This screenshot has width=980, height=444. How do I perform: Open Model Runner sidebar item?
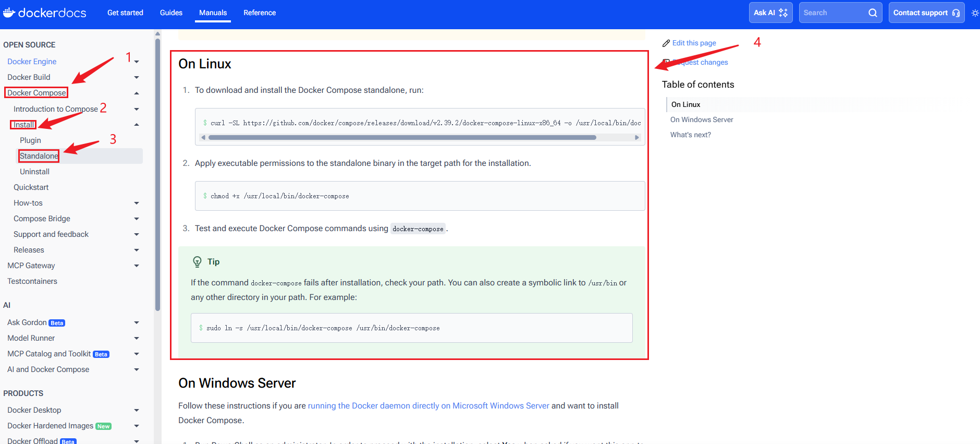coord(31,338)
